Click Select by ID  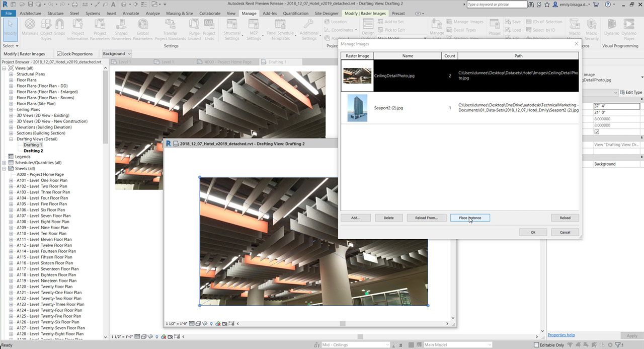coord(540,30)
